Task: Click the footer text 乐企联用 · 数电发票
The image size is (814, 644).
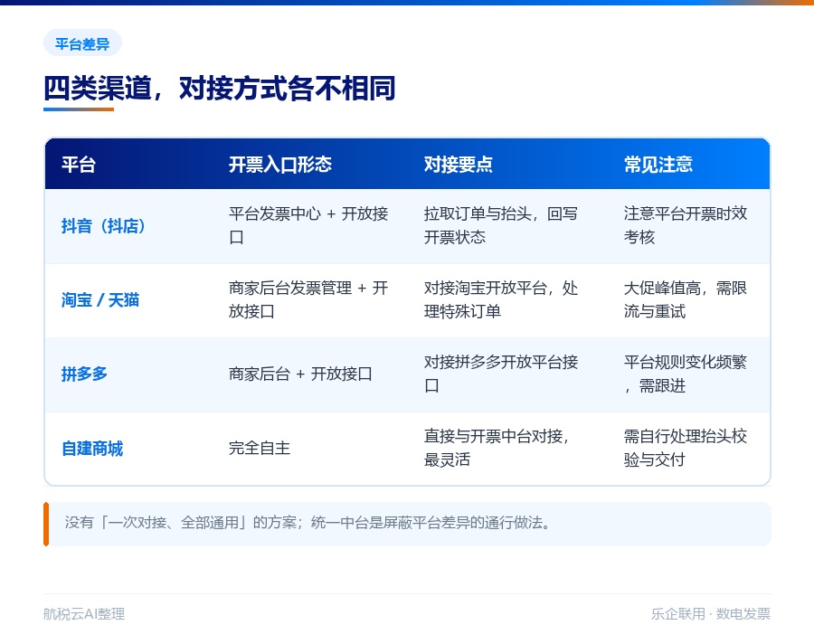Action: [x=711, y=614]
